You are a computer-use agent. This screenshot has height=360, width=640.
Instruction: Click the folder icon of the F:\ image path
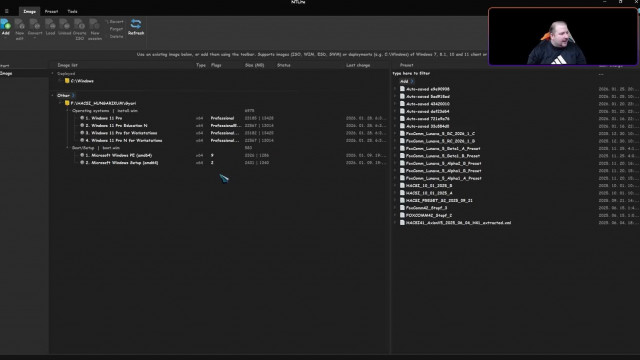pyautogui.click(x=67, y=103)
